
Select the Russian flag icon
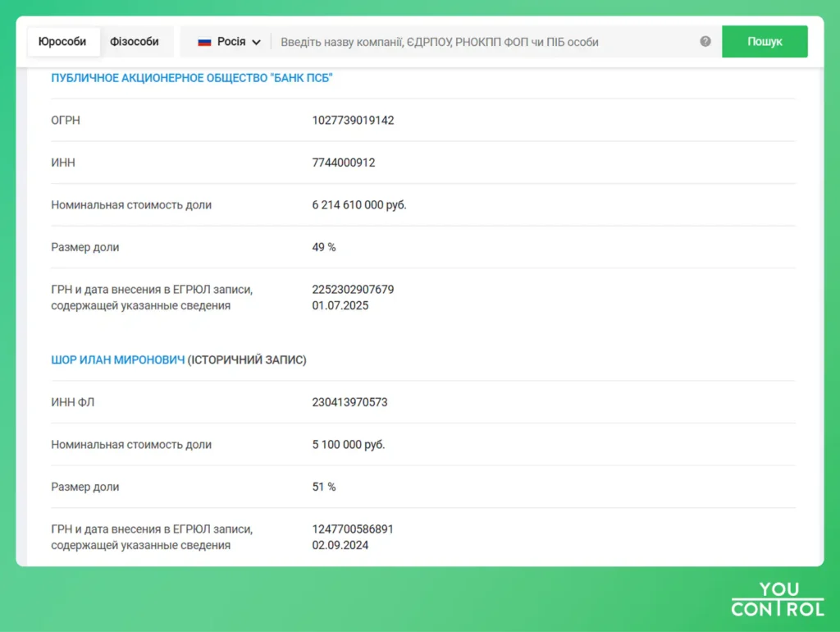[204, 42]
